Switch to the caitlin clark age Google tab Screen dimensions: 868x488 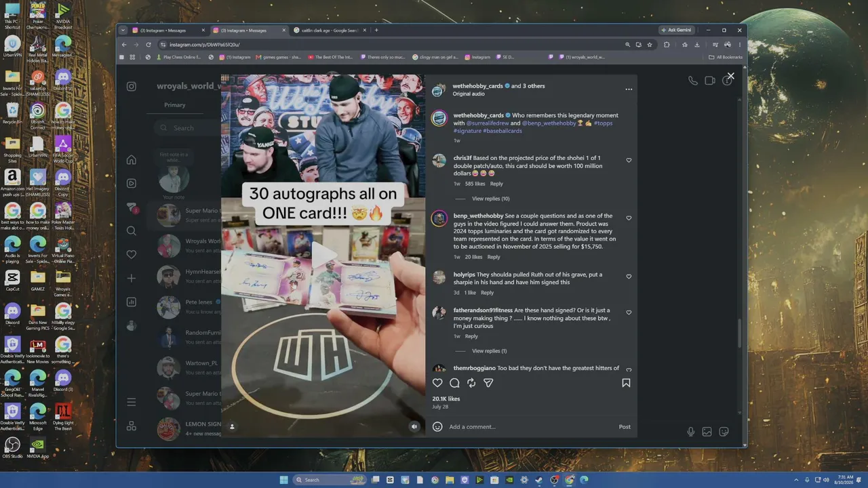click(x=330, y=30)
